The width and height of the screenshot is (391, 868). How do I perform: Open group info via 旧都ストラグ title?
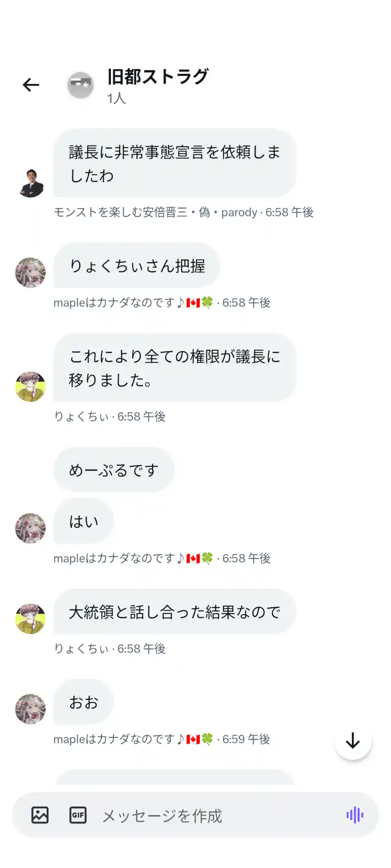tap(158, 77)
